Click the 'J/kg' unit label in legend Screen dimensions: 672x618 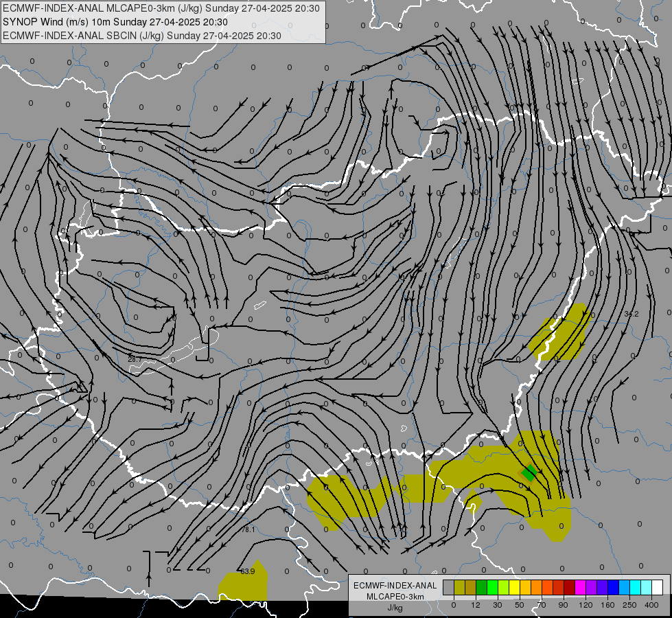click(x=395, y=608)
